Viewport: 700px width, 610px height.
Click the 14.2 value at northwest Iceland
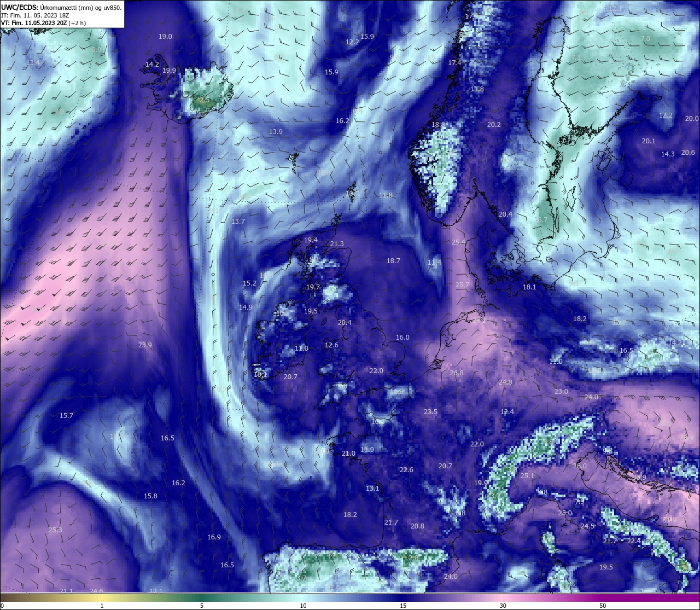click(x=152, y=65)
